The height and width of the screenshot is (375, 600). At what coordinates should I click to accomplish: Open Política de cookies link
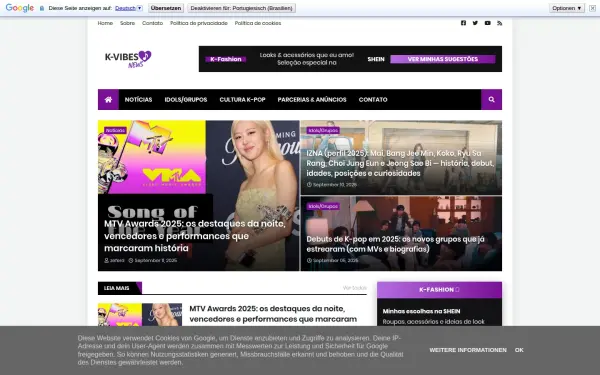point(258,23)
